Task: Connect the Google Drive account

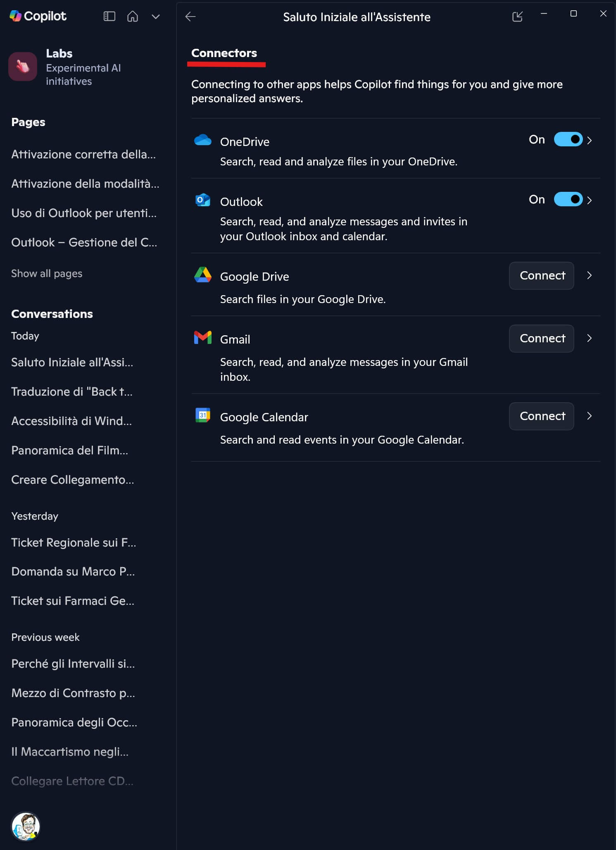Action: 541,276
